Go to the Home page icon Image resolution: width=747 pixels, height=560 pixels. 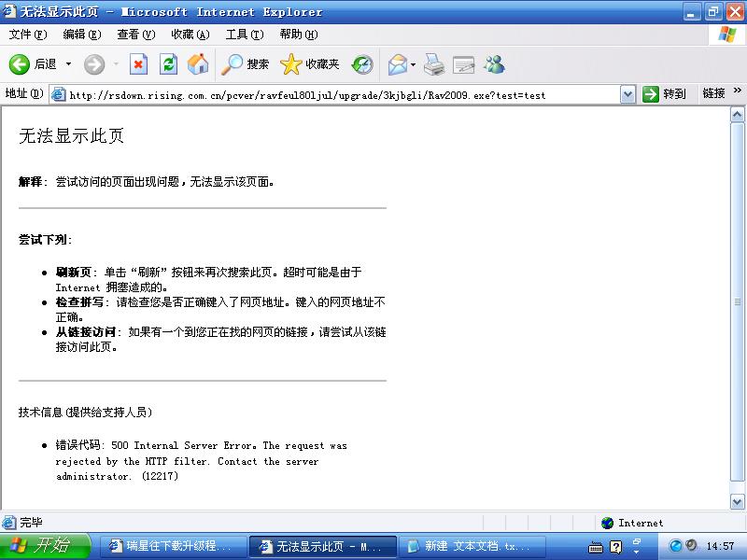pos(198,64)
